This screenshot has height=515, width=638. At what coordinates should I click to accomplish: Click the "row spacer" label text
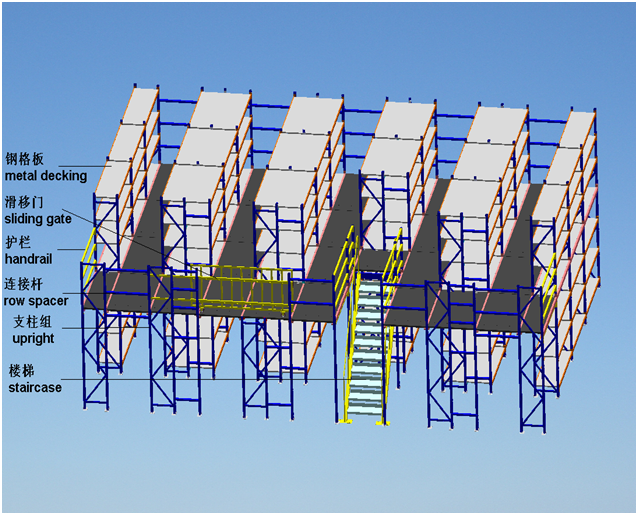(36, 300)
